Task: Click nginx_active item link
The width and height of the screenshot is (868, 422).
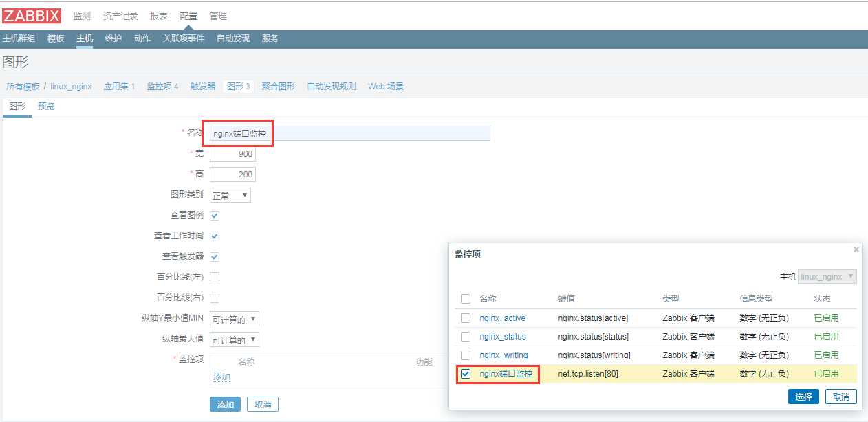Action: click(503, 318)
